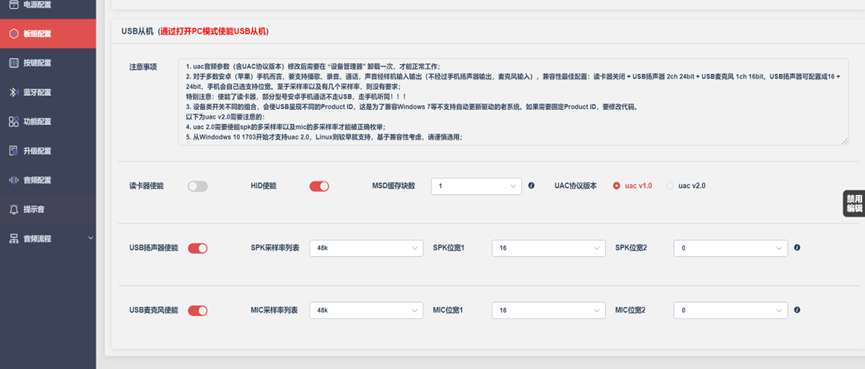Expand the 音频流程 submenu chevron
The height and width of the screenshot is (369, 865).
click(x=90, y=238)
